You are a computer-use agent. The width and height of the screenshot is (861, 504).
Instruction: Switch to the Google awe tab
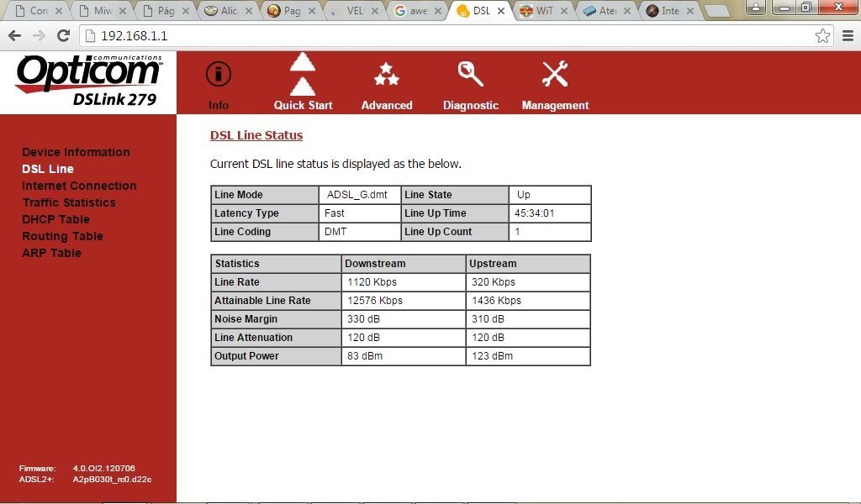(418, 10)
